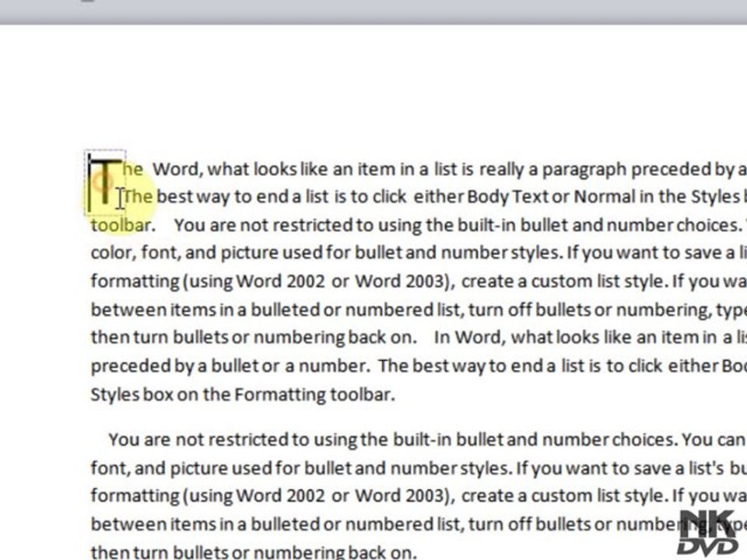Click the word "Normal" in the second line
The height and width of the screenshot is (560, 747).
coord(605,197)
